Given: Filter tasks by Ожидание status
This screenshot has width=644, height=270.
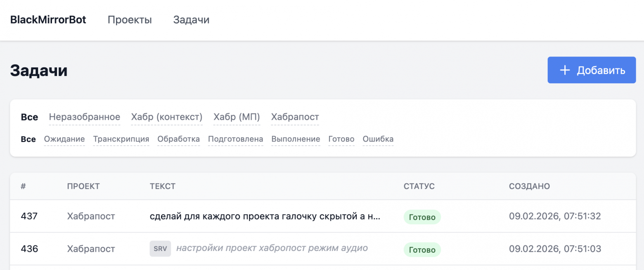Looking at the screenshot, I should coord(64,139).
